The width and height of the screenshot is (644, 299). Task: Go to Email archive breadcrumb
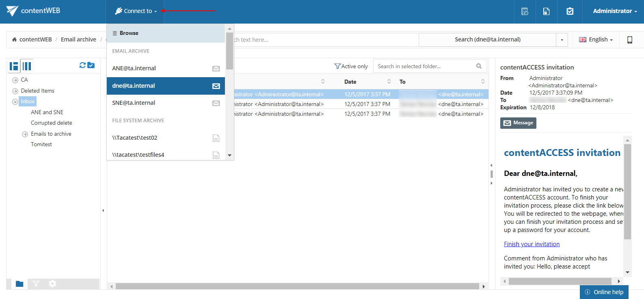(78, 39)
